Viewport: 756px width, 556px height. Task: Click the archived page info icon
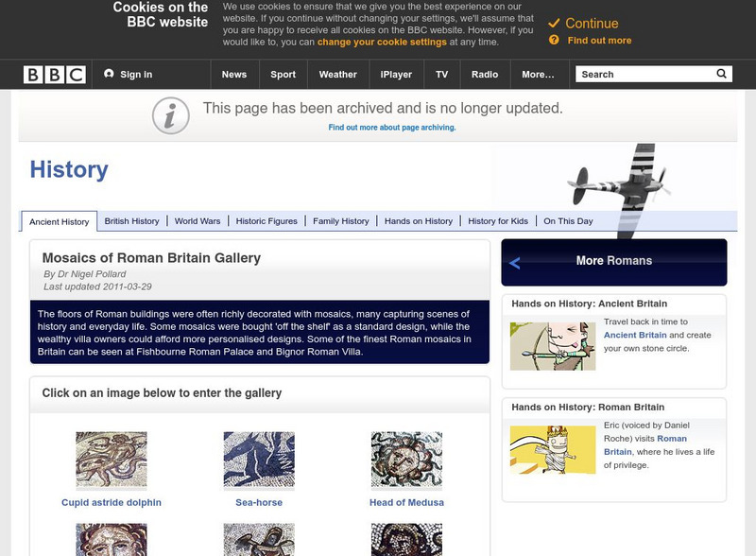pos(171,115)
